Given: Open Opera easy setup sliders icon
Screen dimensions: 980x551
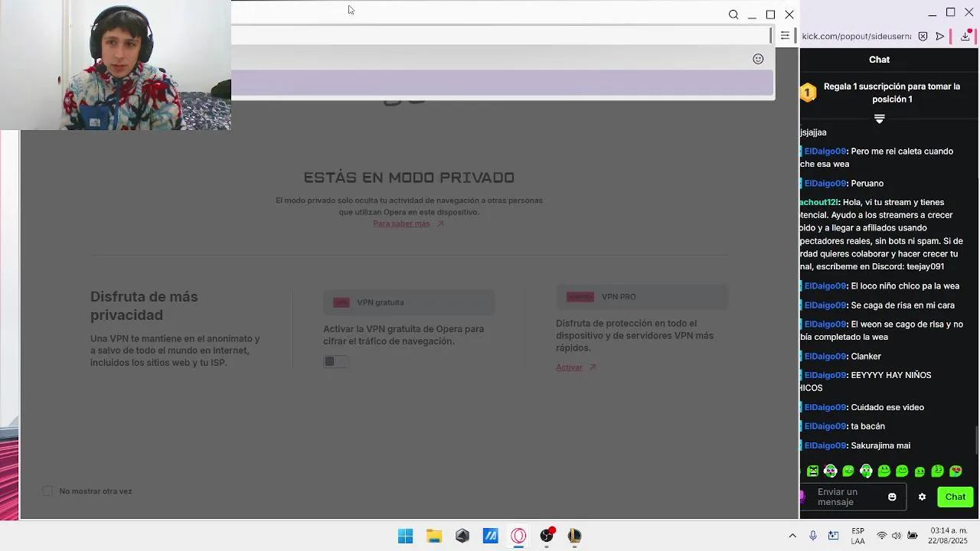Looking at the screenshot, I should [785, 36].
